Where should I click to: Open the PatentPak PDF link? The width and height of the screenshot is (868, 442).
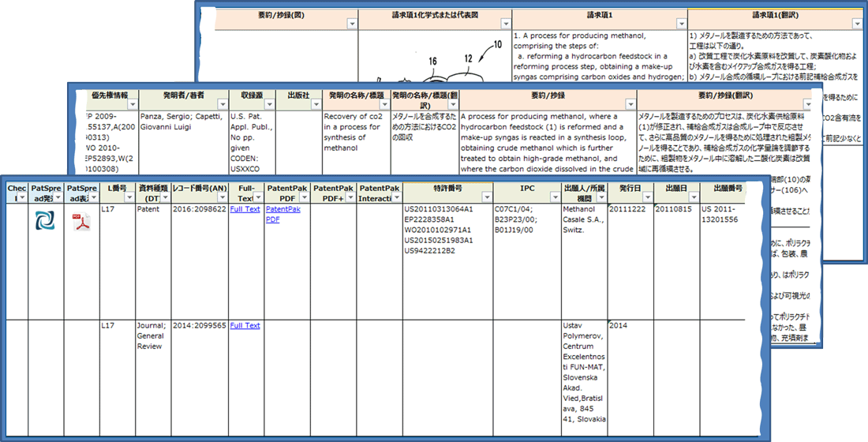282,214
